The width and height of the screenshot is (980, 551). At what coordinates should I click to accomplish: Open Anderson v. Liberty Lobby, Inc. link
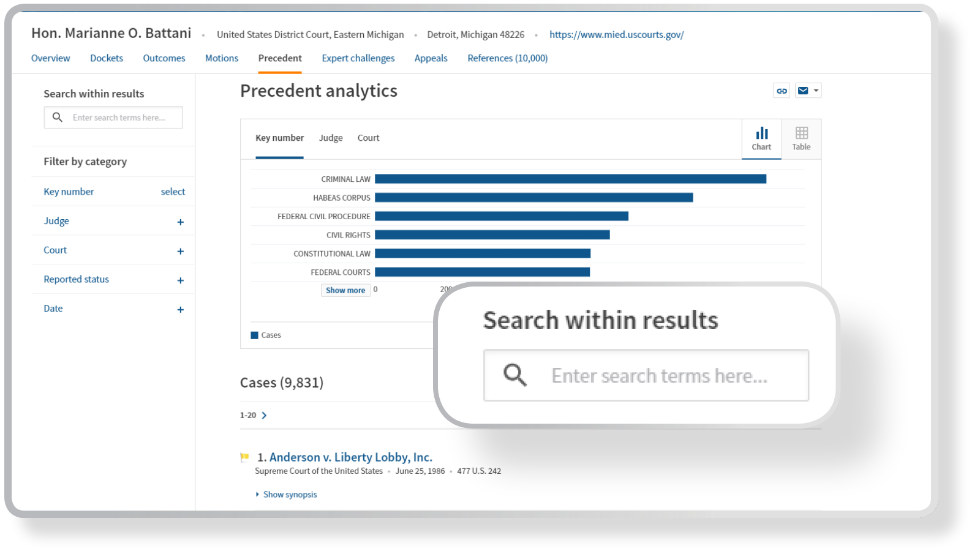[350, 457]
